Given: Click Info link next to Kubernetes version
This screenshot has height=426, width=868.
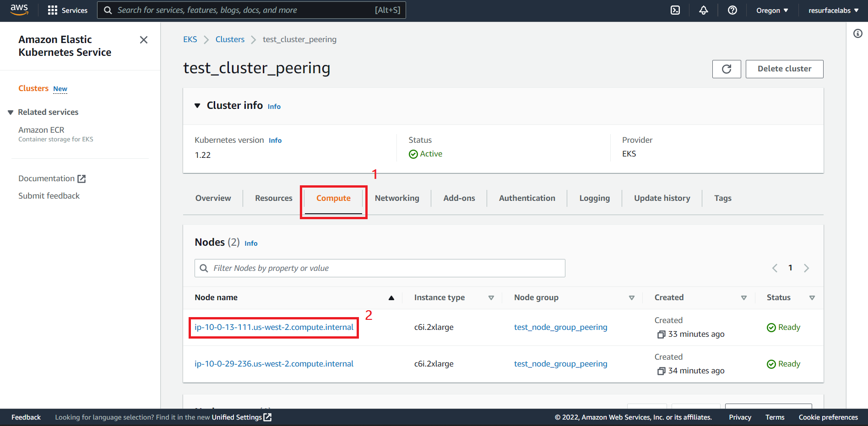Looking at the screenshot, I should 275,140.
